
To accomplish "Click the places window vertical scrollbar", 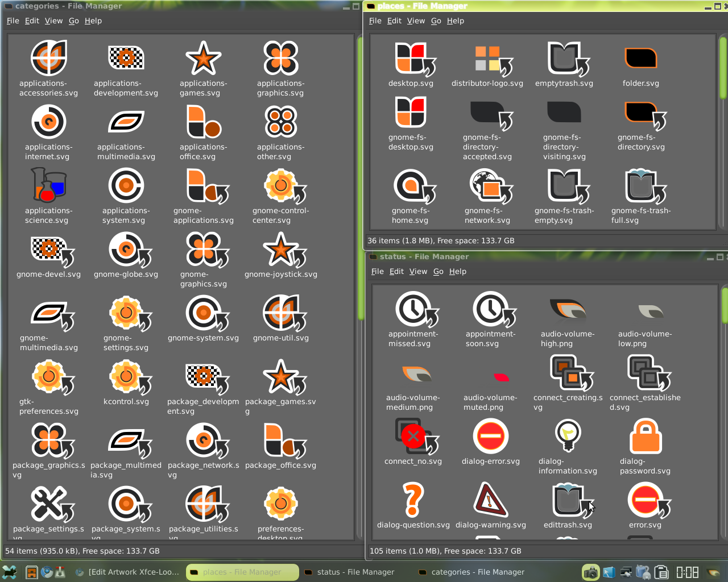I will tap(722, 132).
